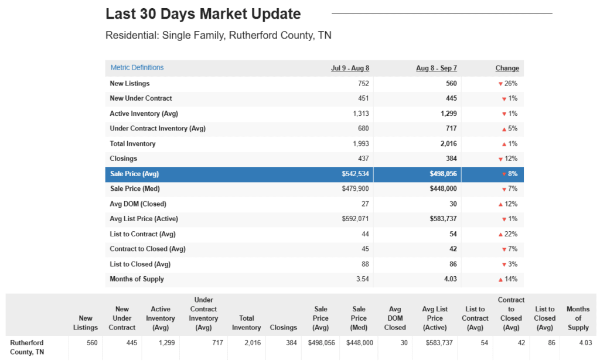The width and height of the screenshot is (600, 364).
Task: Click the up arrow beside List to Contract 22%
Action: coord(500,235)
